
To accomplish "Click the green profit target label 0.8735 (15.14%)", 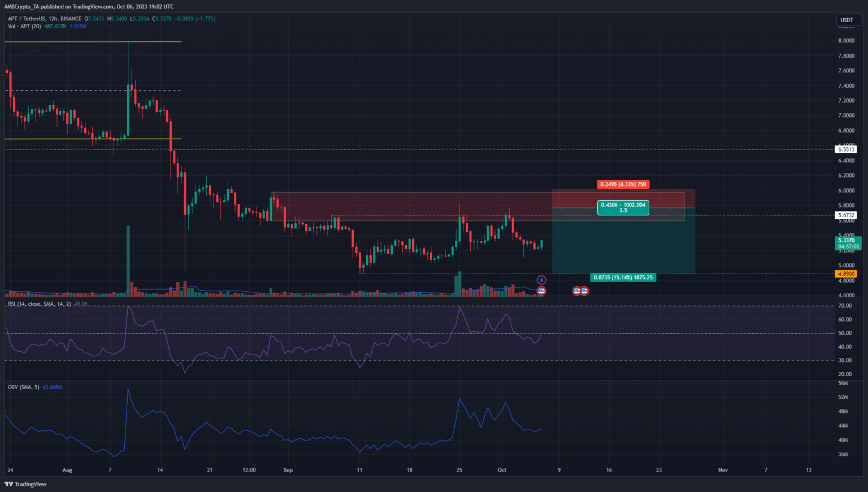I will click(x=623, y=278).
